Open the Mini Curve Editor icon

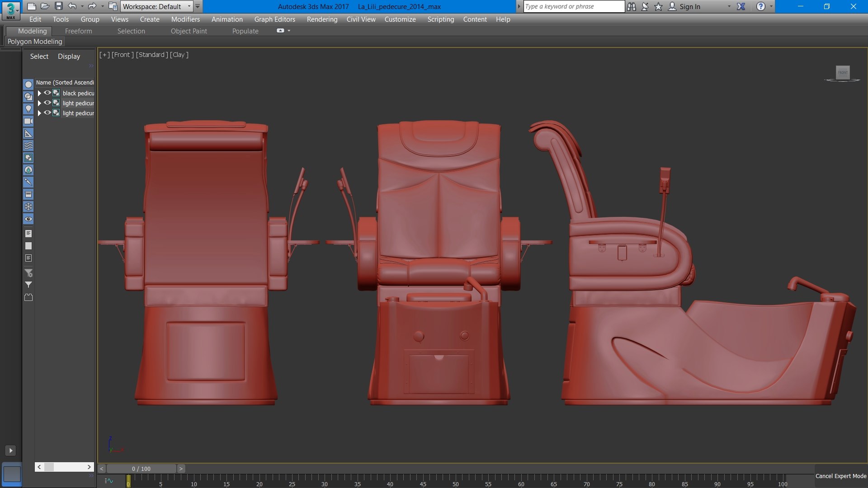coord(109,481)
